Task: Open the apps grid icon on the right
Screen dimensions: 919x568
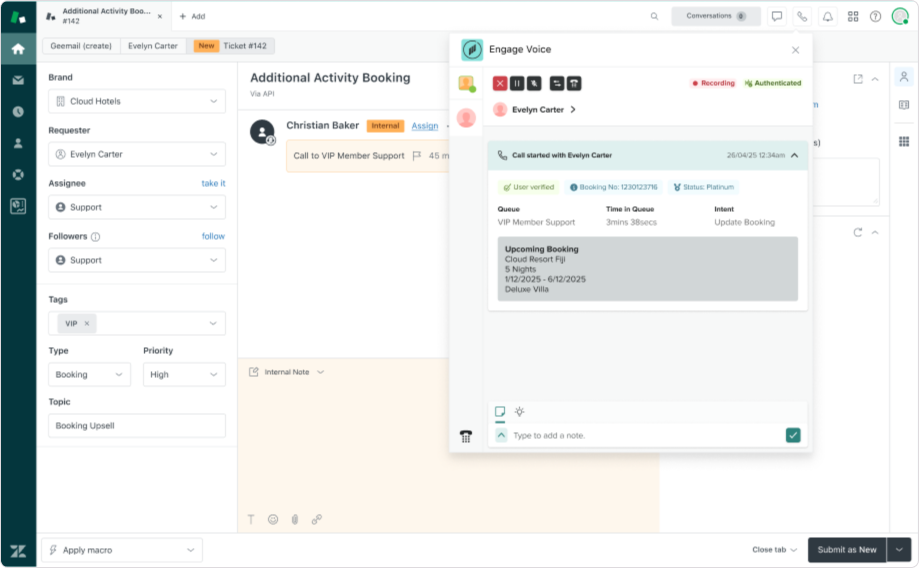Action: point(904,141)
